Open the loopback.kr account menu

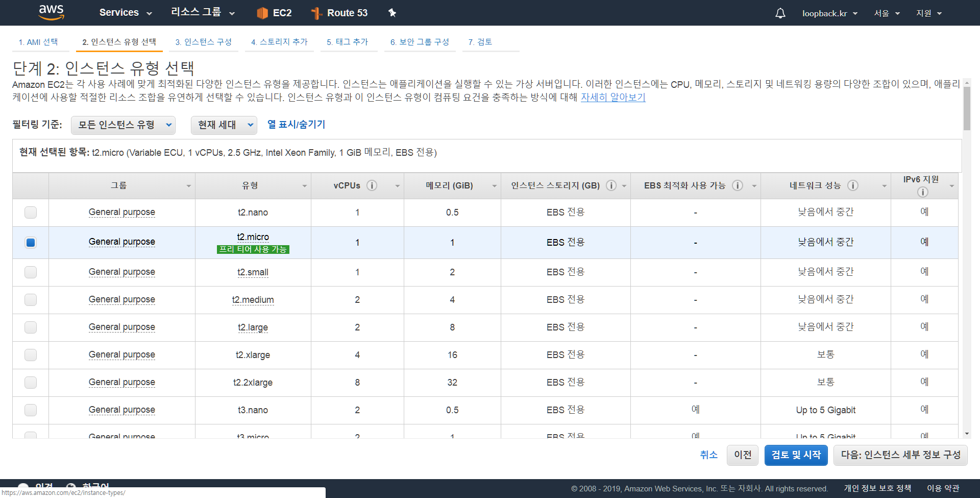[x=829, y=13]
